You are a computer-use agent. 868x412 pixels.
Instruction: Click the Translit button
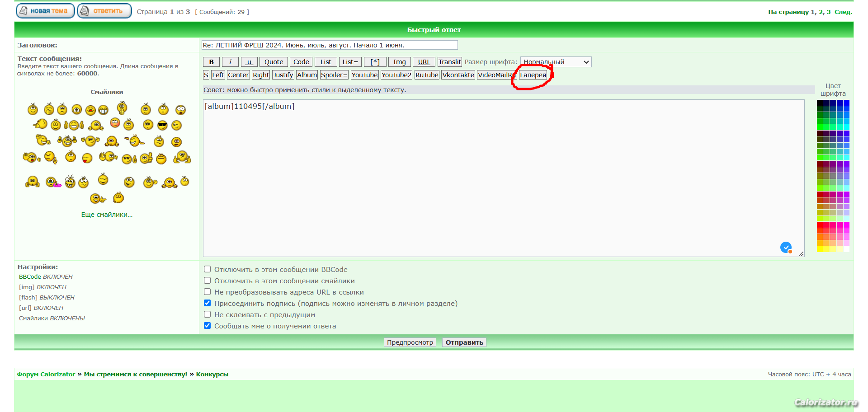coord(449,62)
